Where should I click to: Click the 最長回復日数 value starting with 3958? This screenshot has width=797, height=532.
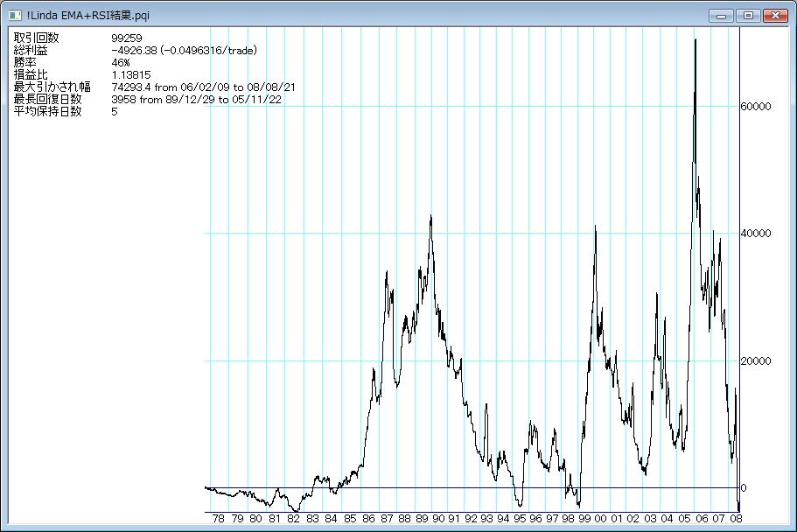pos(196,100)
